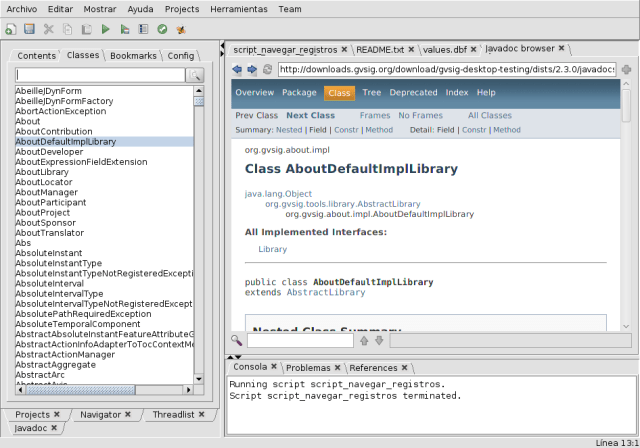This screenshot has height=448, width=640.
Task: Reload the javadoc browser page
Action: pyautogui.click(x=267, y=69)
